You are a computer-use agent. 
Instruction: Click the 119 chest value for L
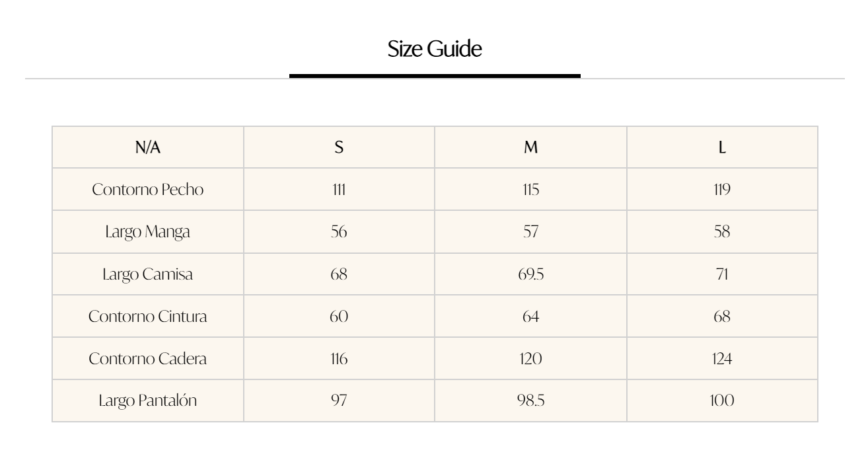click(722, 190)
